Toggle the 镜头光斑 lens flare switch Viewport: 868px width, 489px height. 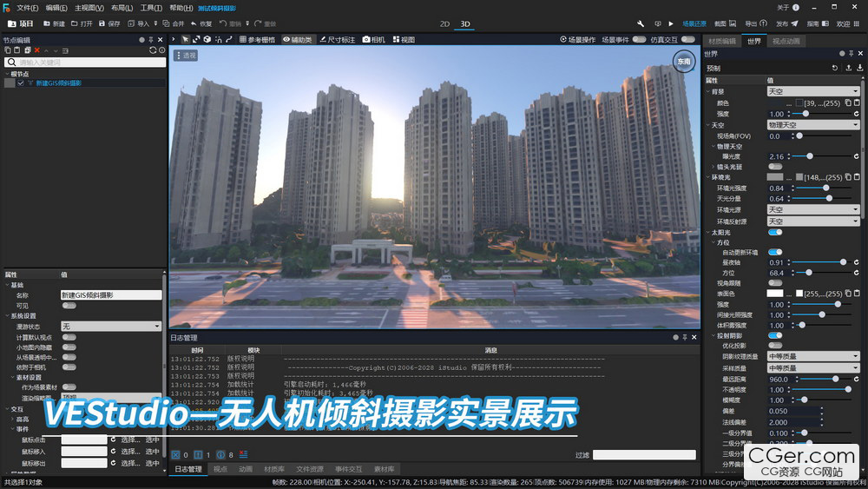point(775,167)
